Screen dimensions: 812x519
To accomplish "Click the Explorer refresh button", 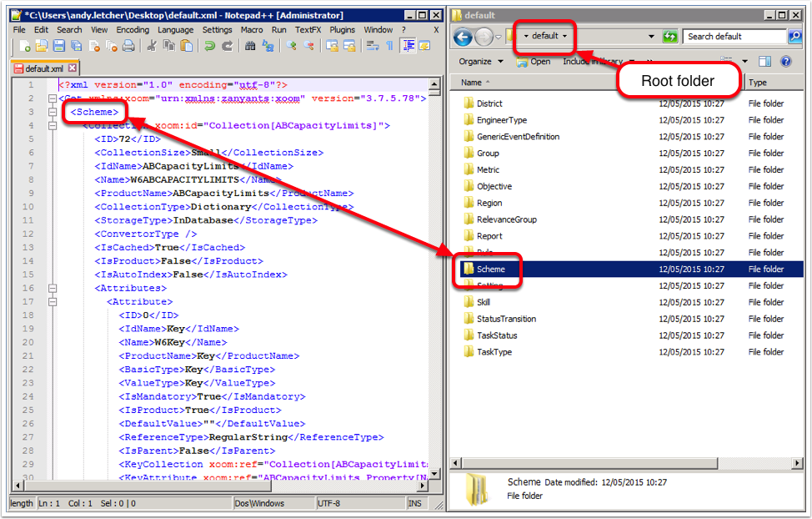I will (x=669, y=37).
